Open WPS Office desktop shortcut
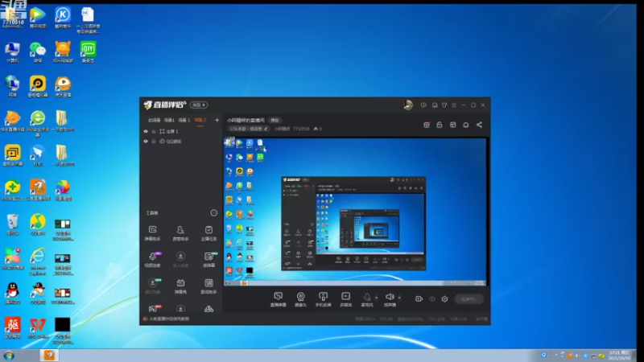This screenshot has height=362, width=644. (x=38, y=328)
